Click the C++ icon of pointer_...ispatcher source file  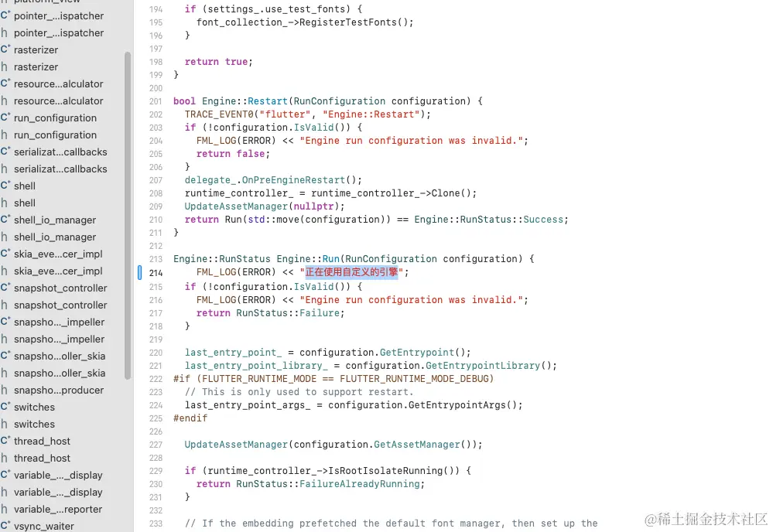5,15
